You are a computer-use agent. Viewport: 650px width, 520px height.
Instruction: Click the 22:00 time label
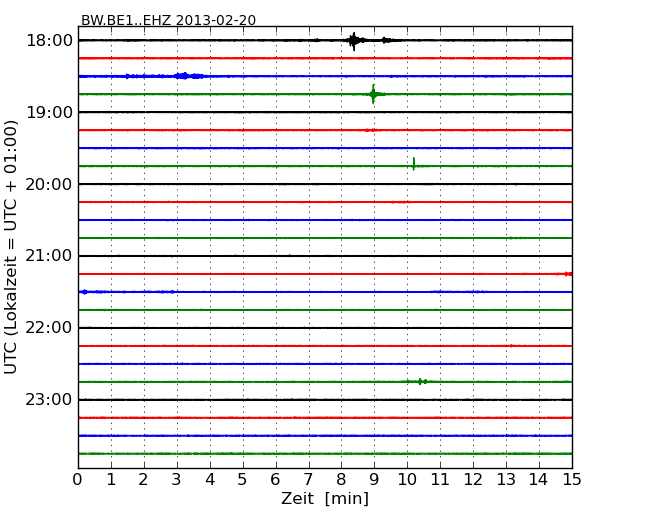pyautogui.click(x=49, y=328)
